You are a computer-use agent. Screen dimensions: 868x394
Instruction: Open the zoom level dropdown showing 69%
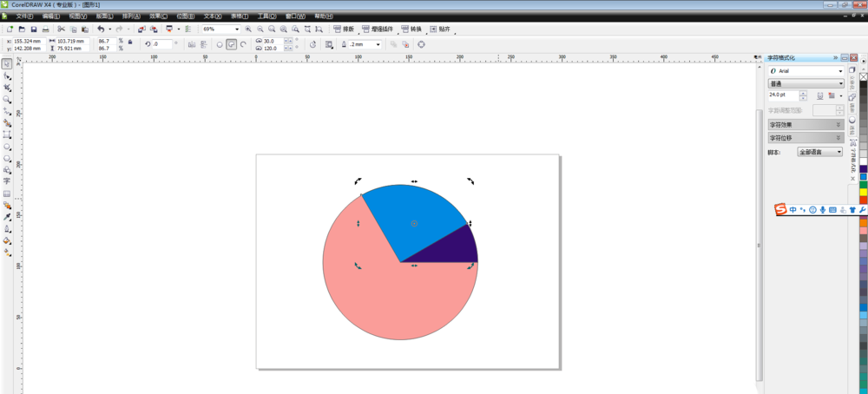point(237,29)
